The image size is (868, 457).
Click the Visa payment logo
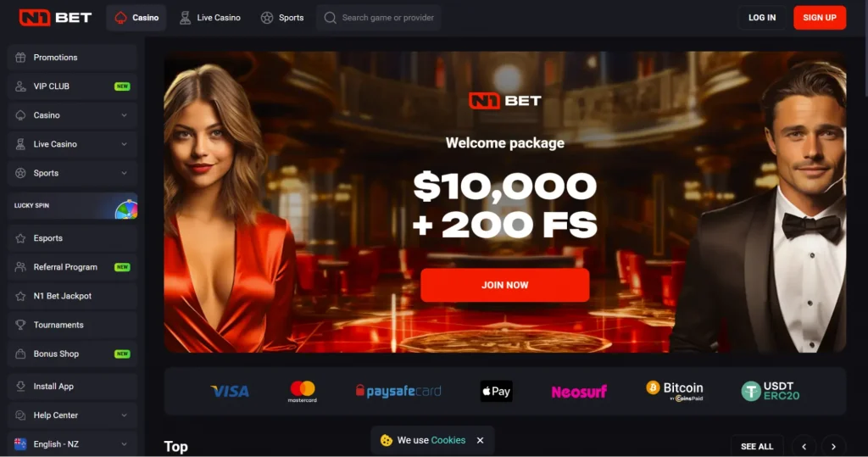[230, 392]
